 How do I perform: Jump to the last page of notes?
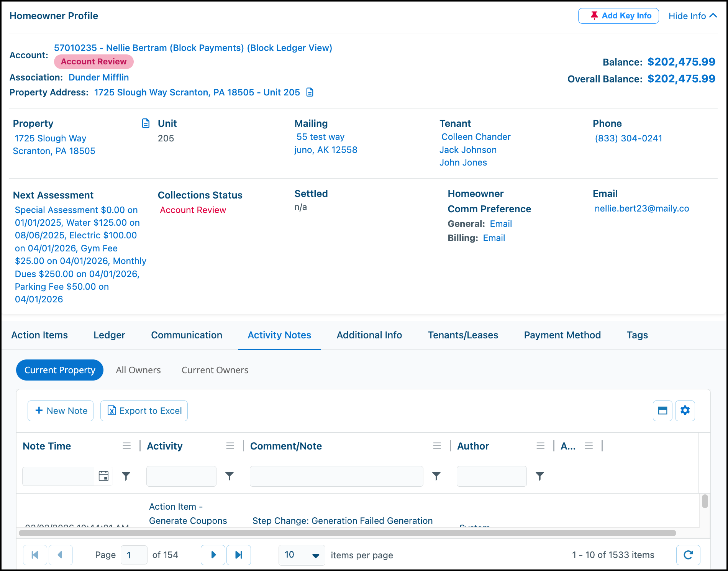tap(239, 555)
